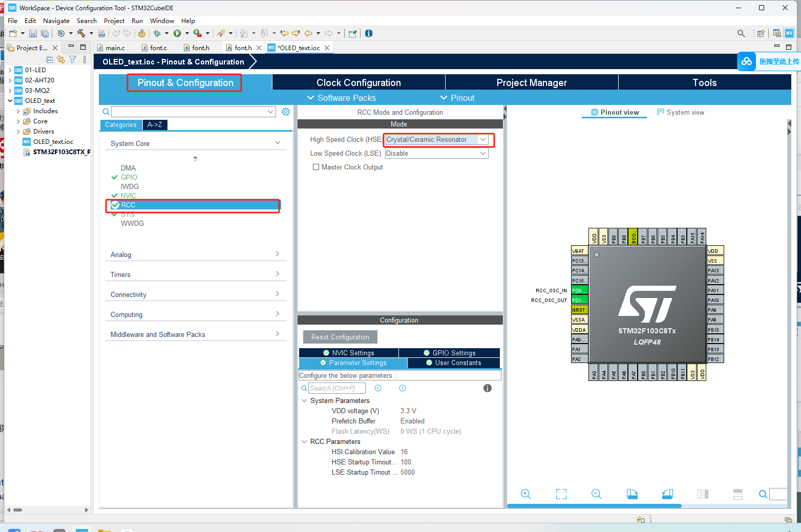Viewport: 801px width, 532px height.
Task: Start a Debug session with the bug icon
Action: pyautogui.click(x=158, y=33)
